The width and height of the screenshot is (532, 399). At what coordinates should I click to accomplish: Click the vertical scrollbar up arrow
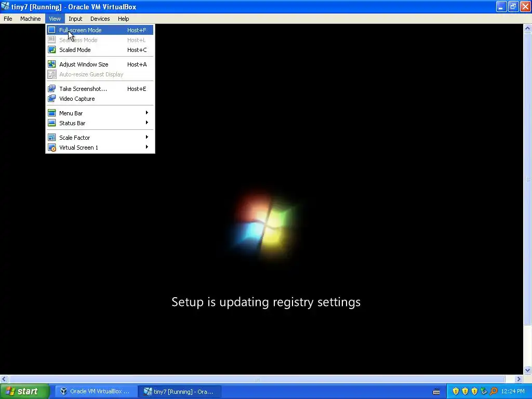tap(527, 29)
